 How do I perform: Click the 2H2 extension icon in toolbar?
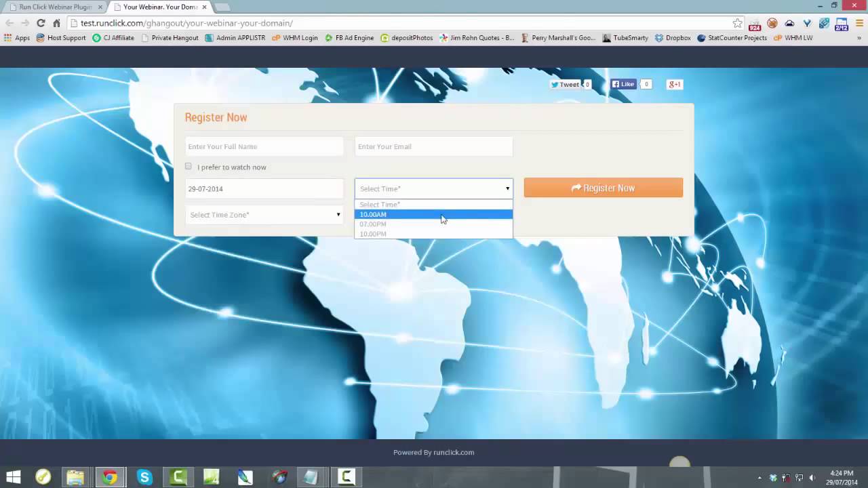click(x=842, y=24)
